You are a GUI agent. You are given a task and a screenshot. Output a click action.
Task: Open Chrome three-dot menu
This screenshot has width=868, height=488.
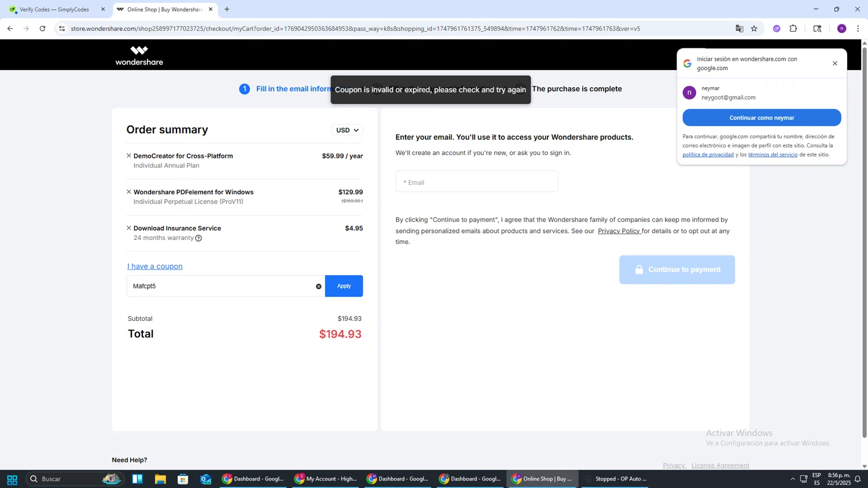858,28
